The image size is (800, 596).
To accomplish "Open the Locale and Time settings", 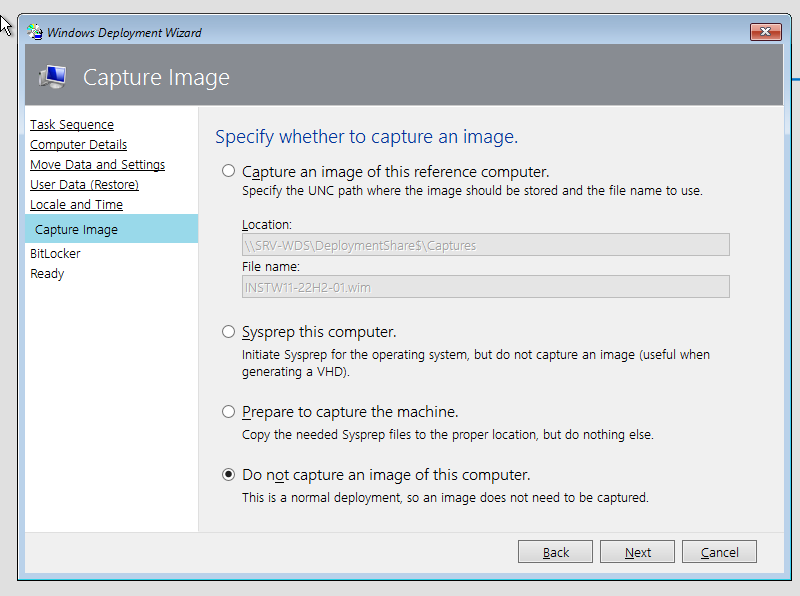I will coord(76,204).
